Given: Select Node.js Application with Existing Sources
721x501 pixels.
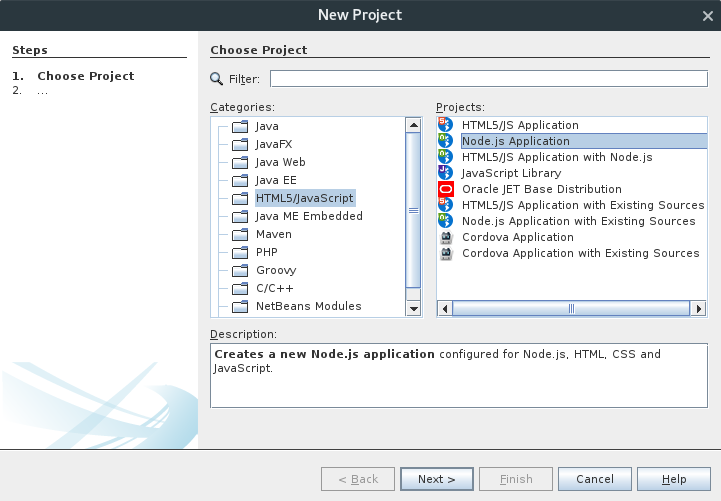Looking at the screenshot, I should pyautogui.click(x=578, y=221).
